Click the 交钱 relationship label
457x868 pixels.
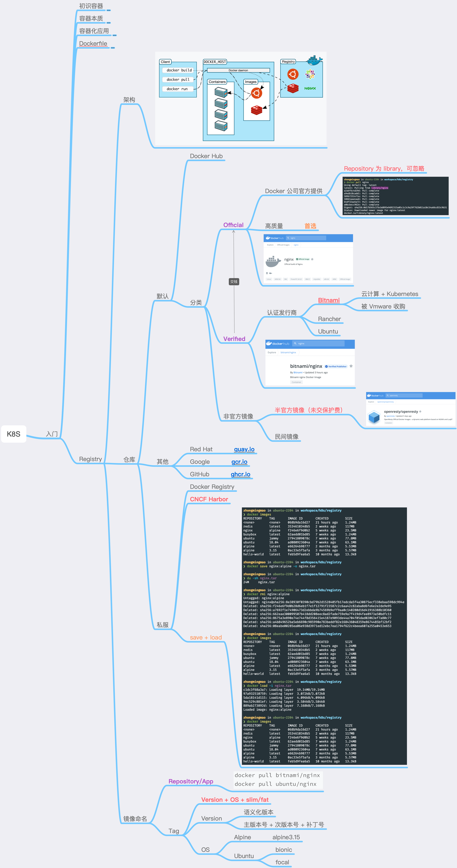click(234, 282)
